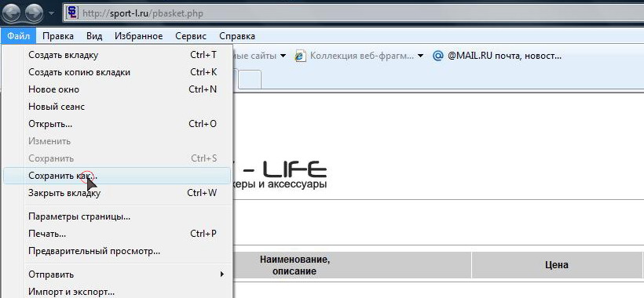
Task: Open the Справка menu
Action: tap(237, 36)
